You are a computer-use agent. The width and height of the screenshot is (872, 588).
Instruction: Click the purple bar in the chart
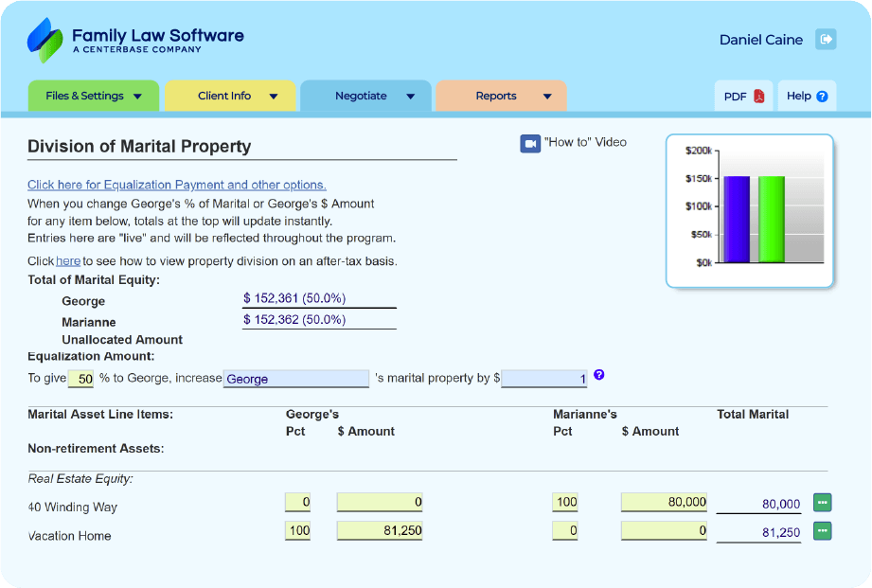coord(737,219)
